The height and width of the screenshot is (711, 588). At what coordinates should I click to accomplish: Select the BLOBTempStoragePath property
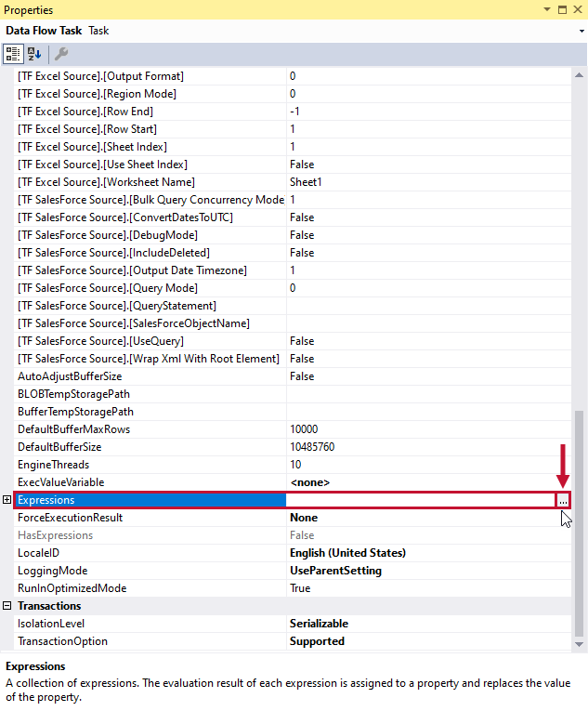[x=73, y=394]
